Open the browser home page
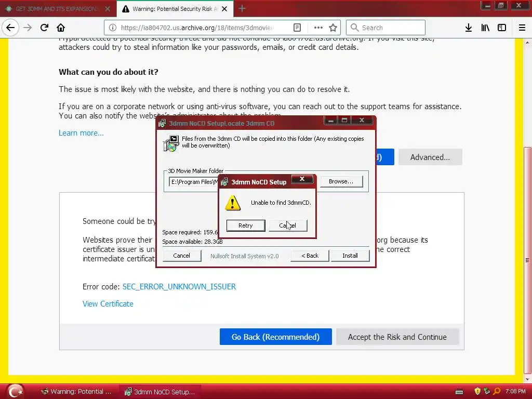The width and height of the screenshot is (532, 399). tap(61, 28)
